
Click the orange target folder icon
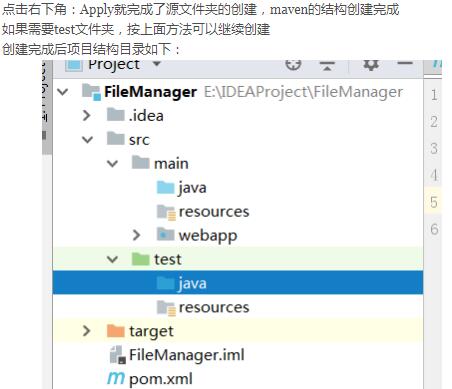pyautogui.click(x=115, y=331)
